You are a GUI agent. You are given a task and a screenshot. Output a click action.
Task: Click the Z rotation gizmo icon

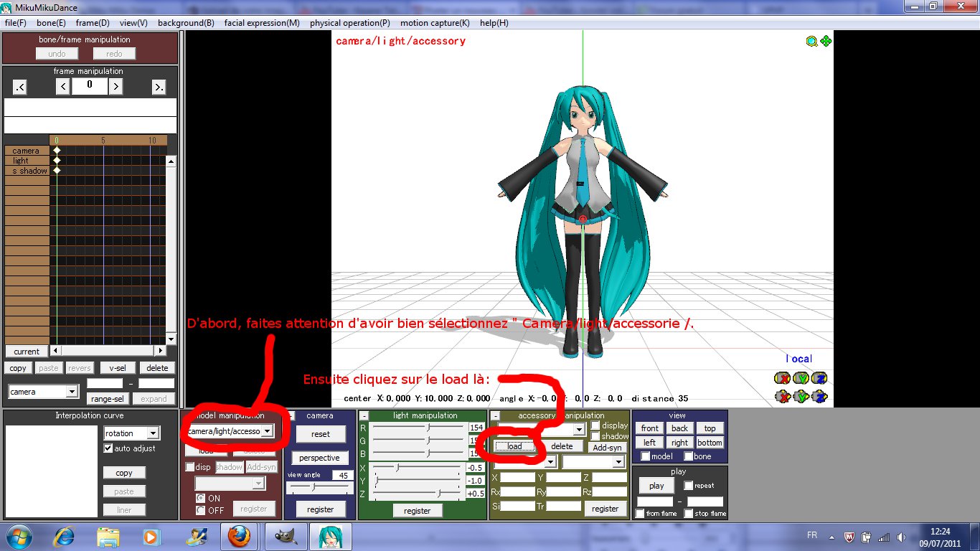(x=820, y=378)
